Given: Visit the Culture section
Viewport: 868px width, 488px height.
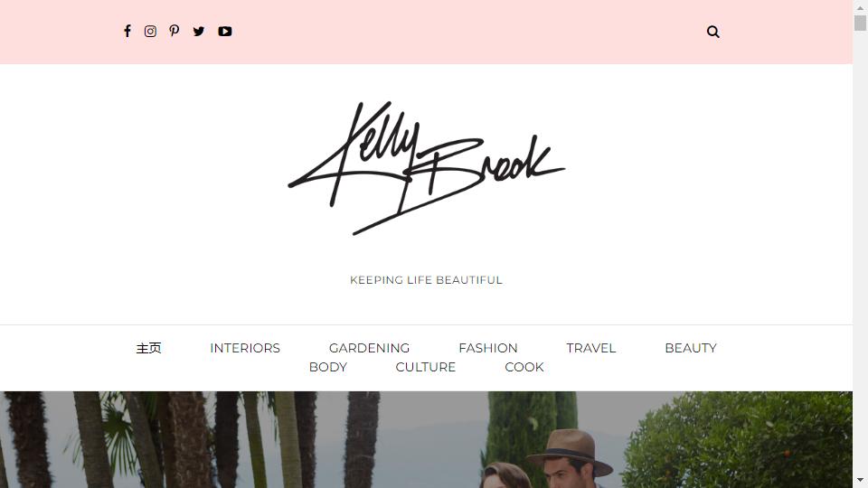Looking at the screenshot, I should coord(425,367).
